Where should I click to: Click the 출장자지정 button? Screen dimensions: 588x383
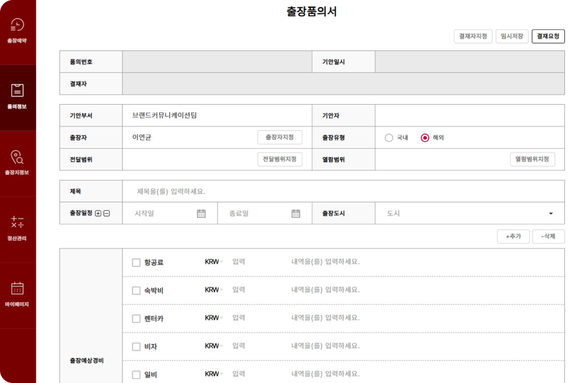coord(279,137)
